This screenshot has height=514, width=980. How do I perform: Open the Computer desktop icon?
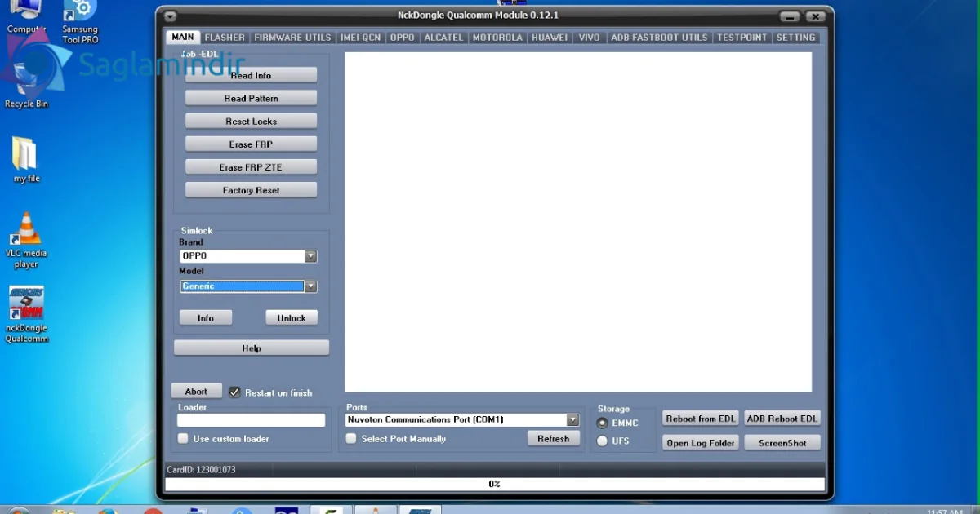click(x=25, y=17)
